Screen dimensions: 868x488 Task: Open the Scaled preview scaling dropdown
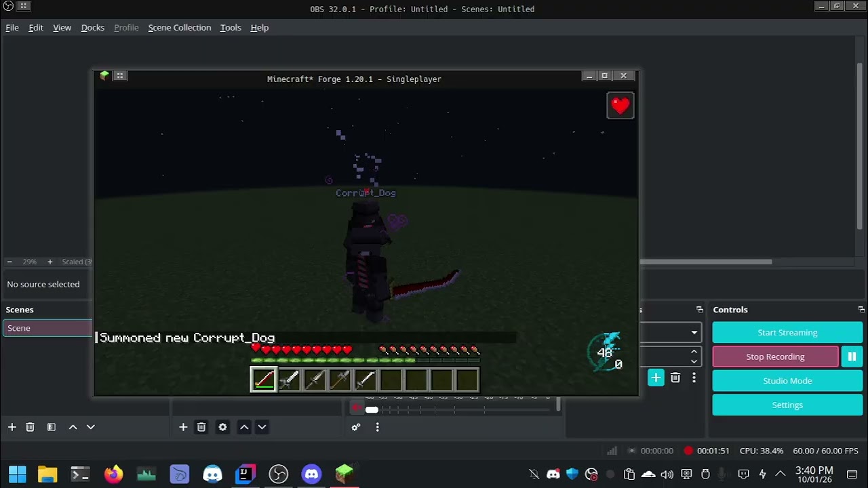pyautogui.click(x=77, y=262)
